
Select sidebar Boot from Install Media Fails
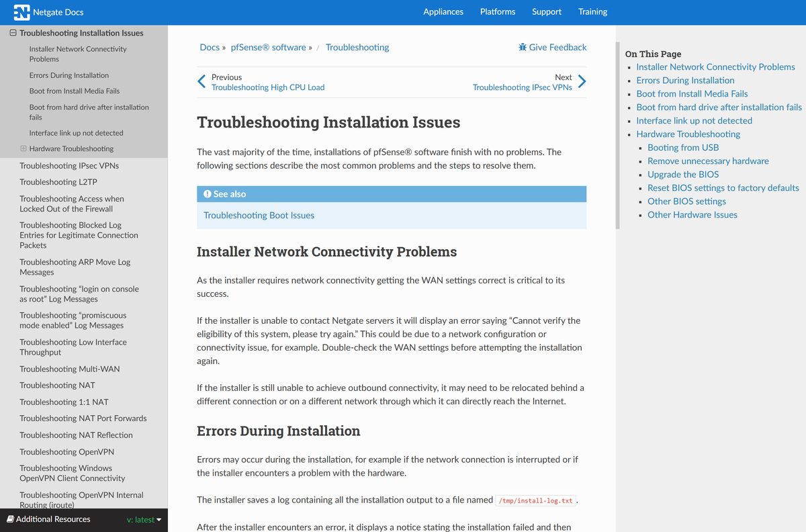(x=75, y=91)
